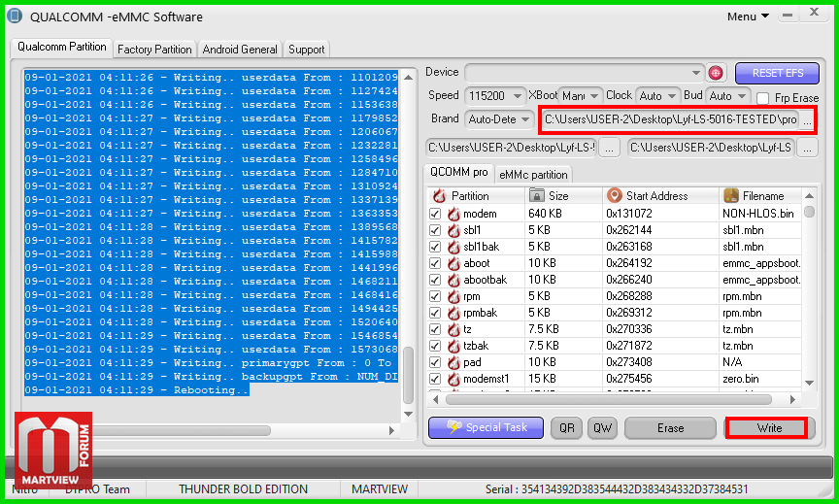Select the QCOMM pro tab
Screen dimensions: 839x504
tap(459, 172)
